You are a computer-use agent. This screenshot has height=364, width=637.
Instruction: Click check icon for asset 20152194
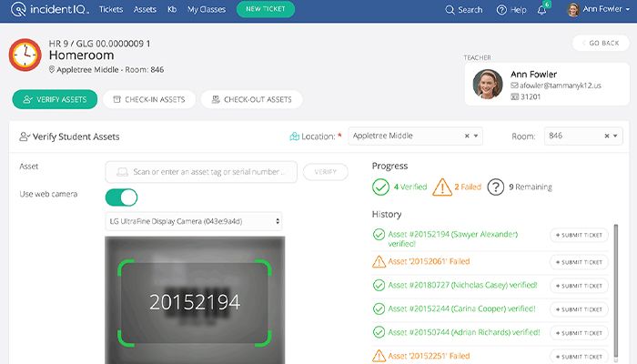[x=379, y=235]
